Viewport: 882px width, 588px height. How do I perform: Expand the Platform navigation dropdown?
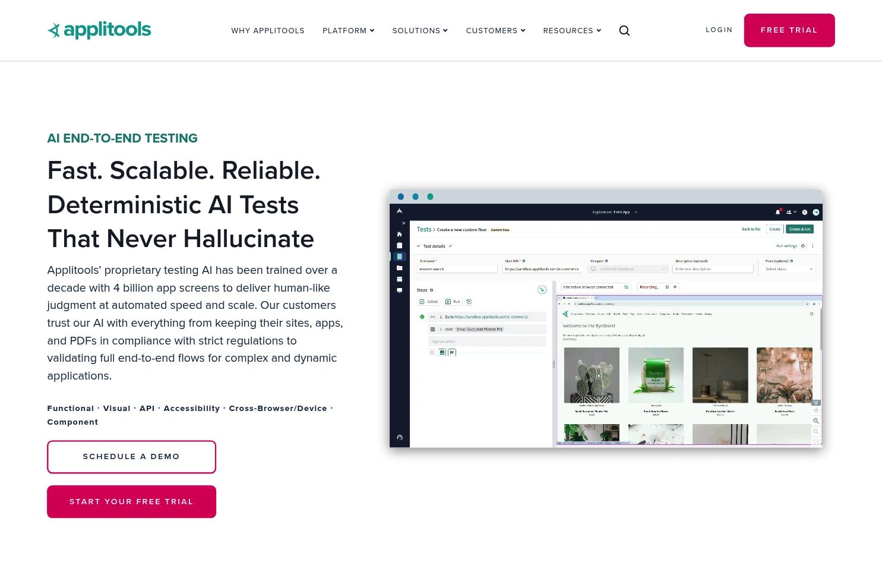(x=349, y=31)
